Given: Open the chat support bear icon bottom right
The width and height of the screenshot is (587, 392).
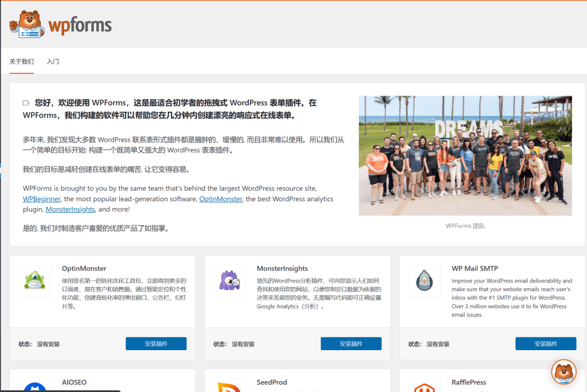Looking at the screenshot, I should point(563,372).
